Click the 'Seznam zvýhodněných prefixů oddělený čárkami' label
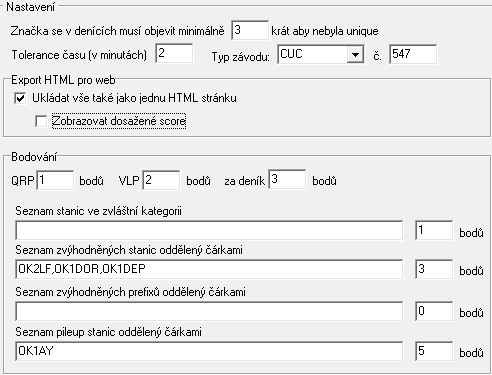Viewport: 492px width, 375px height. coord(131,292)
